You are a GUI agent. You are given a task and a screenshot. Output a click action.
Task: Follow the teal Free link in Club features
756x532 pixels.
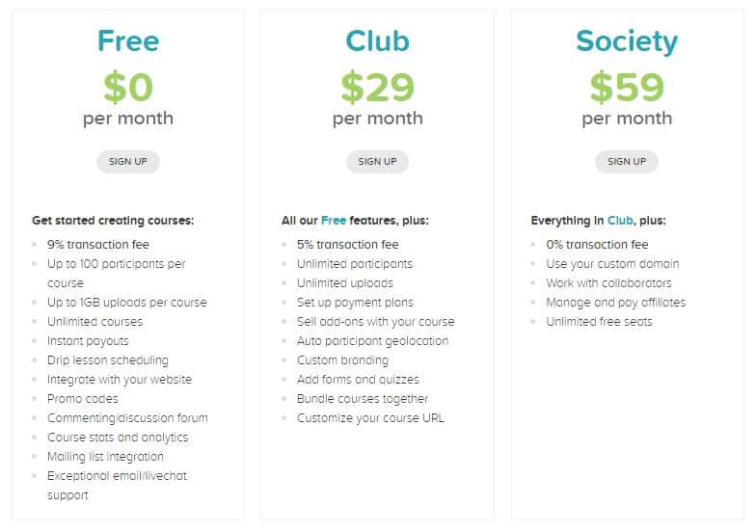pos(334,220)
